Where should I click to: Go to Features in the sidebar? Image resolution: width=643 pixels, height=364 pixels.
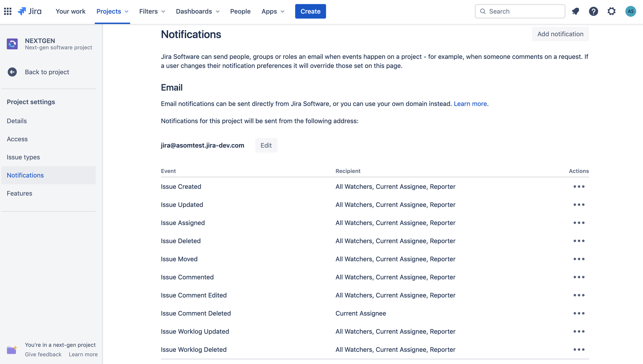point(19,193)
